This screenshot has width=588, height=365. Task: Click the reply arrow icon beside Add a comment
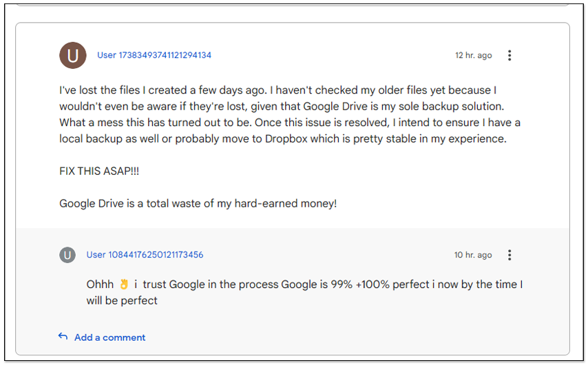[63, 337]
